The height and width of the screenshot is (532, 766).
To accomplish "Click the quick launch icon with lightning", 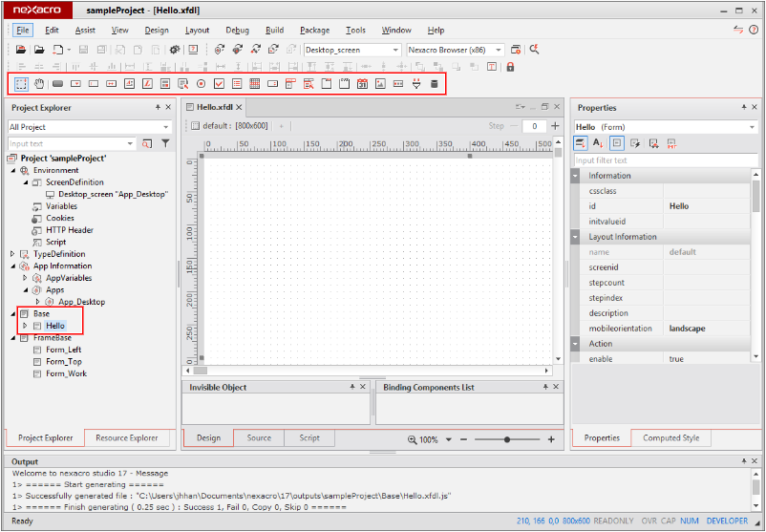I will 535,50.
